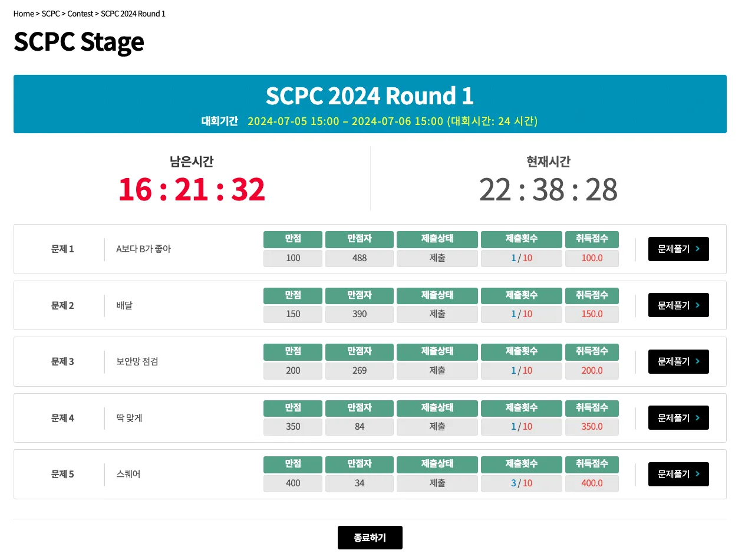Select the 배달 problem title

124,305
